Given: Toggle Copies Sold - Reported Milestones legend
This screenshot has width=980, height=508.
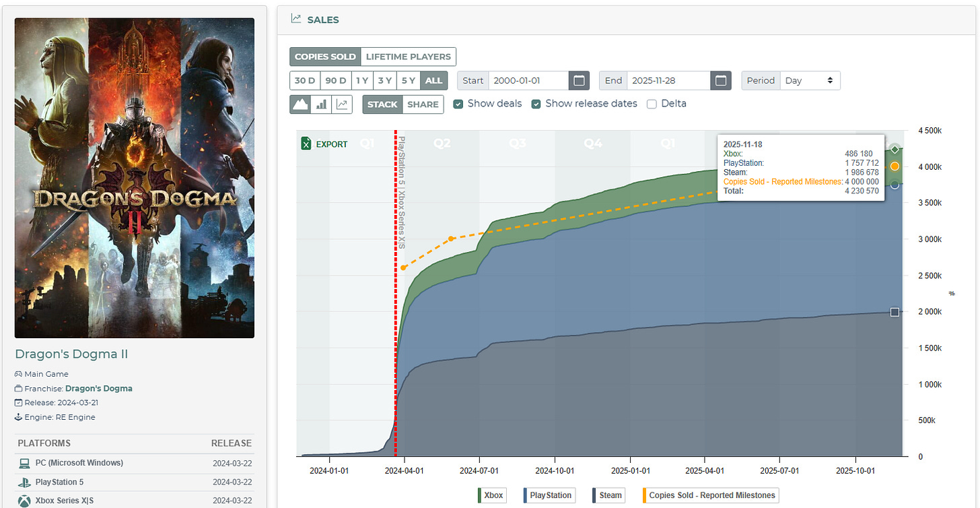Looking at the screenshot, I should point(711,495).
